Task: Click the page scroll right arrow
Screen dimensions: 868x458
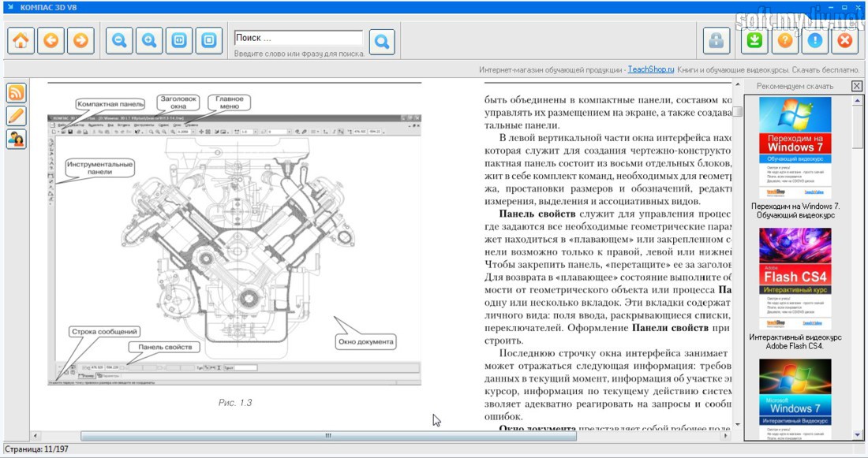Action: pyautogui.click(x=726, y=436)
